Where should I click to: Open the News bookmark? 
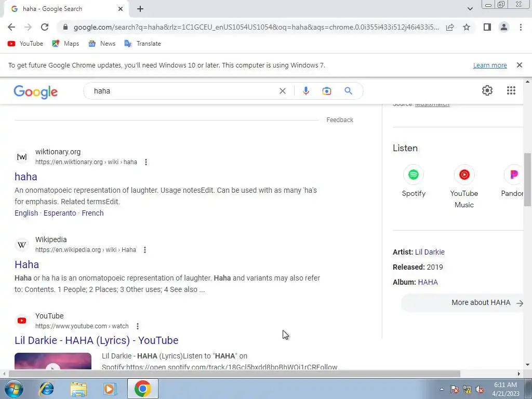coord(102,44)
